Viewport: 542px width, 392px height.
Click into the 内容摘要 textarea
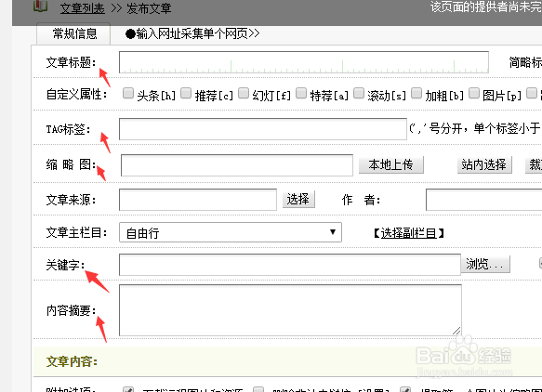point(290,310)
